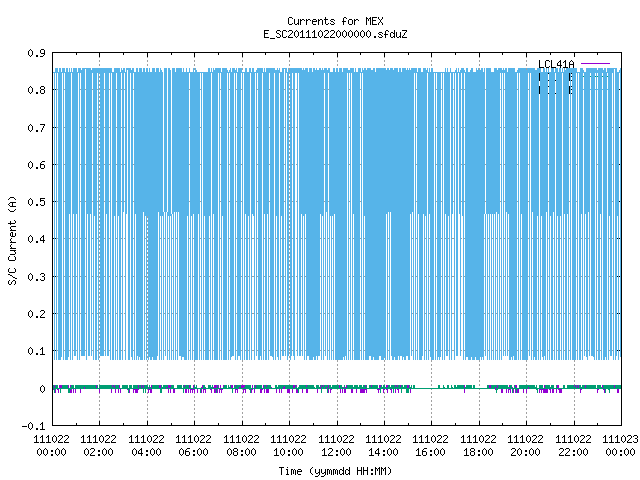
Task: Click the 0.2 y-axis tick label
Action: coord(36,314)
